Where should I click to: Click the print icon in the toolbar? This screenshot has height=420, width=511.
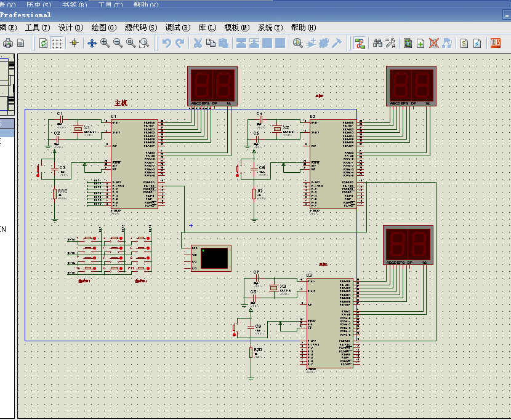click(8, 43)
